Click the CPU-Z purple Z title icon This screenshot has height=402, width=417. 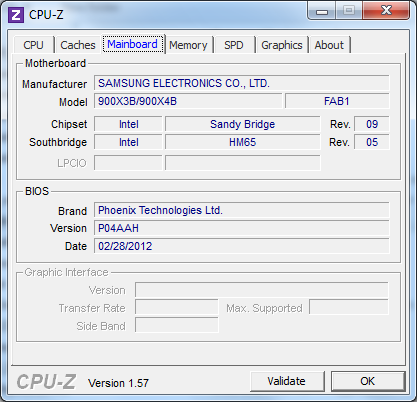tap(16, 15)
